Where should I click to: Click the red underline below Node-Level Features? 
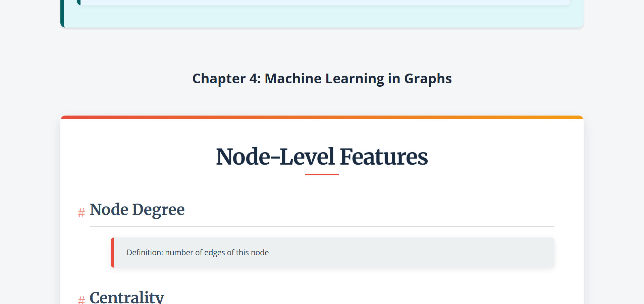[322, 174]
